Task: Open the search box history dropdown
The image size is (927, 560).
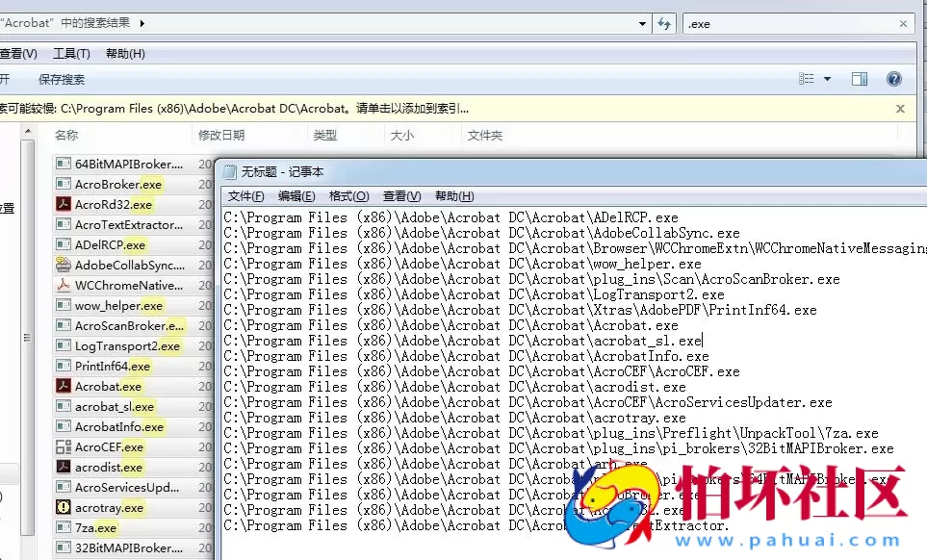Action: 641,23
